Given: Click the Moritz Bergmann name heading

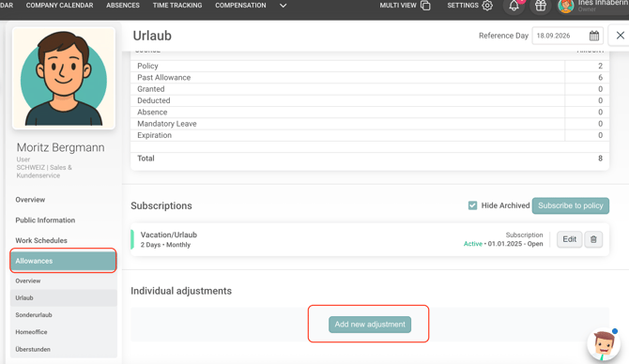Looking at the screenshot, I should click(x=61, y=147).
